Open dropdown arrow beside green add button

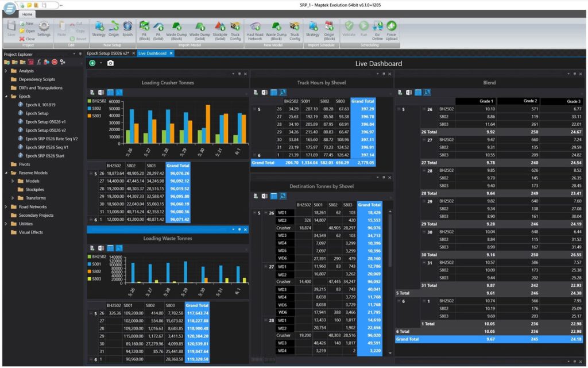pos(101,63)
